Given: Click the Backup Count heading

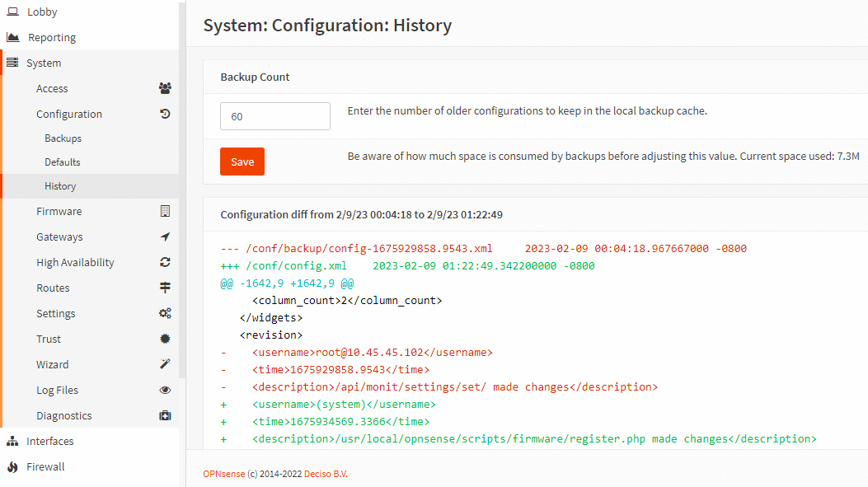Looking at the screenshot, I should point(255,77).
